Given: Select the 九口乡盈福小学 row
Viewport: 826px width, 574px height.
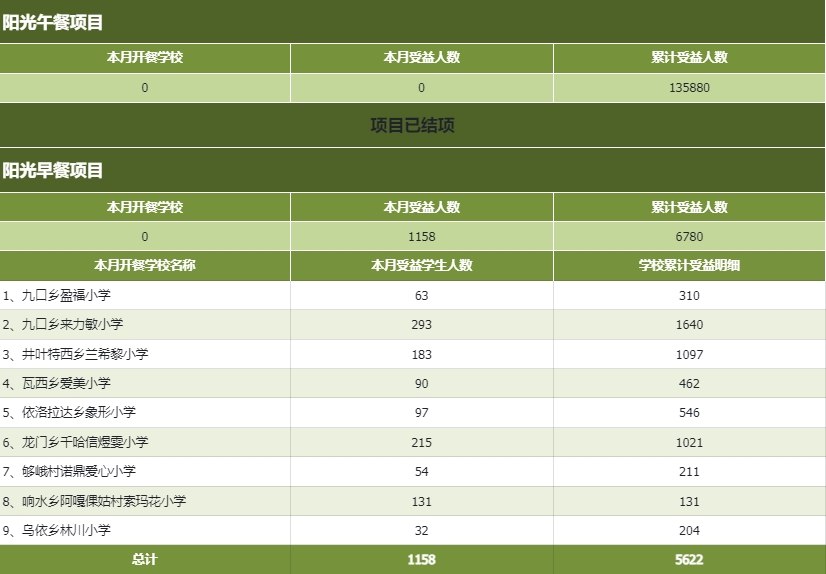Looking at the screenshot, I should (x=412, y=295).
